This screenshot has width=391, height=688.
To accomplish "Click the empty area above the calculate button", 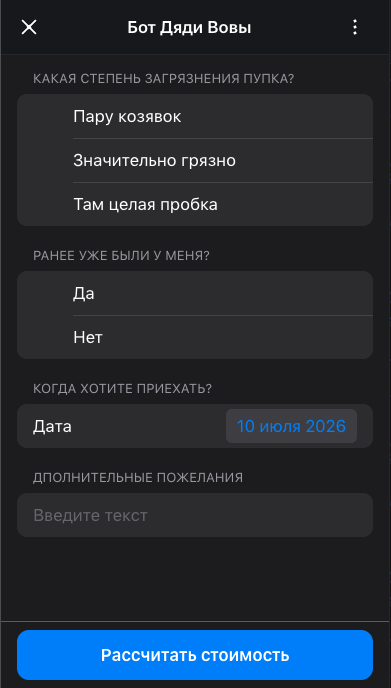I will pyautogui.click(x=195, y=579).
